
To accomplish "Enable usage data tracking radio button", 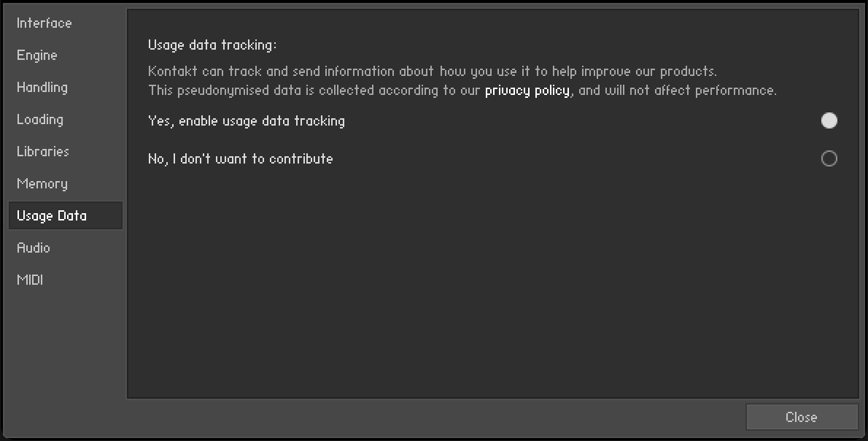I will pyautogui.click(x=829, y=120).
